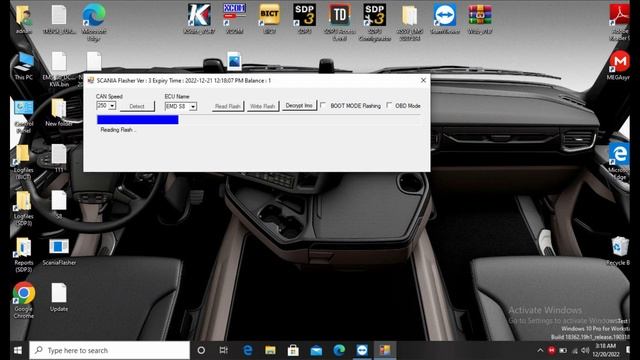Viewport: 640px width, 360px height.
Task: Open the Mail app from the taskbar
Action: [316, 350]
